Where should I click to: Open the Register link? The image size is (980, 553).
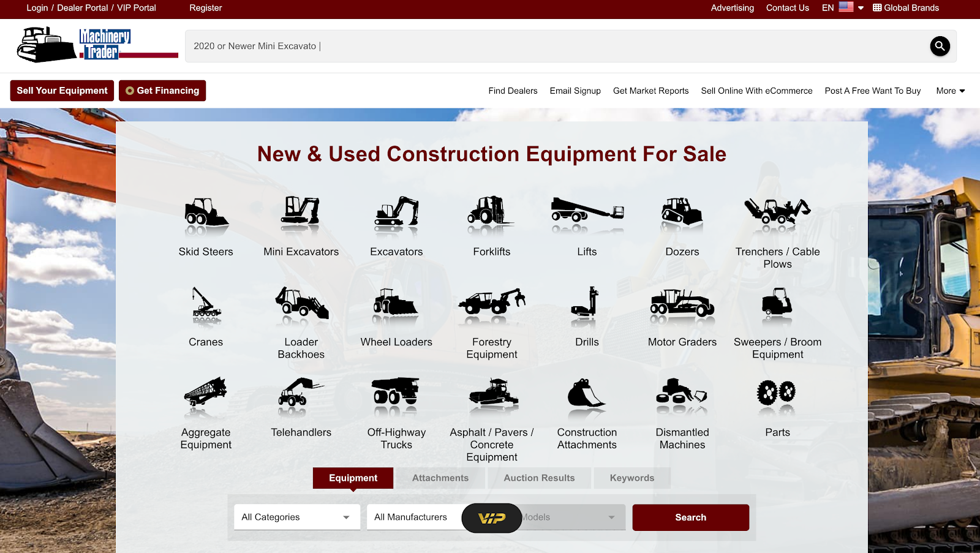(x=206, y=8)
